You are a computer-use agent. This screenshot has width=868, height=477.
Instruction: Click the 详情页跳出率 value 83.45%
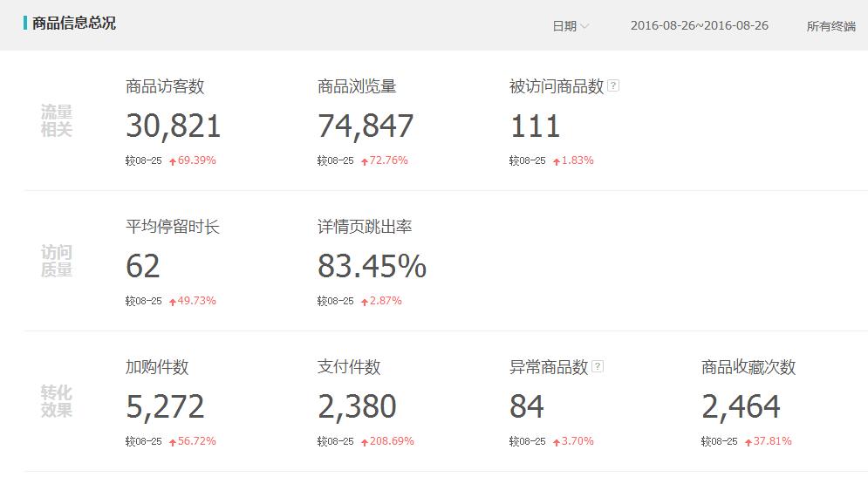coord(372,267)
